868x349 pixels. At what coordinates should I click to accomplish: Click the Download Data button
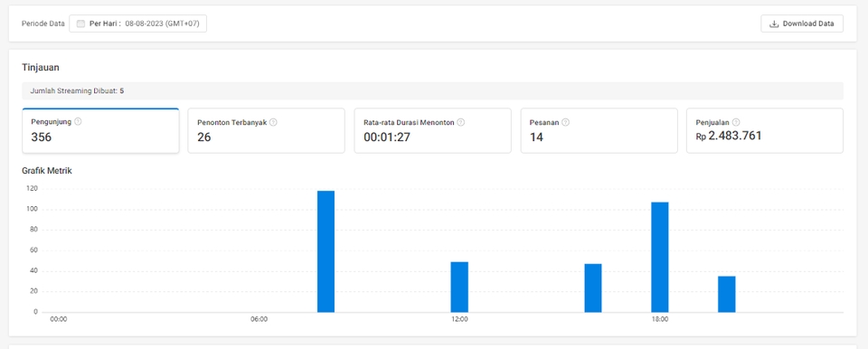point(802,24)
